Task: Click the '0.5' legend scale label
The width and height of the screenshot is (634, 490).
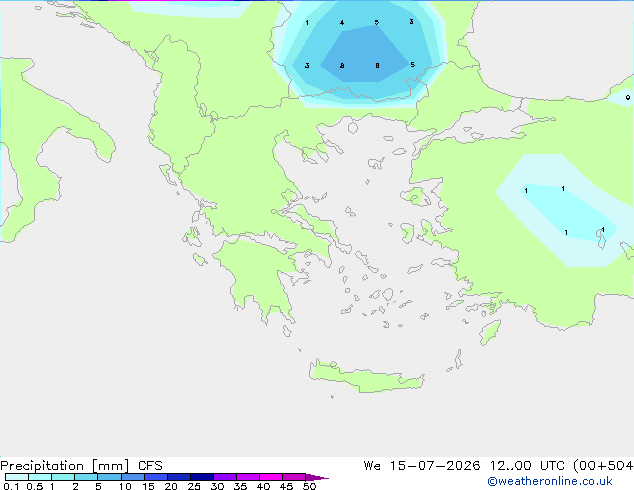Action: [x=34, y=486]
